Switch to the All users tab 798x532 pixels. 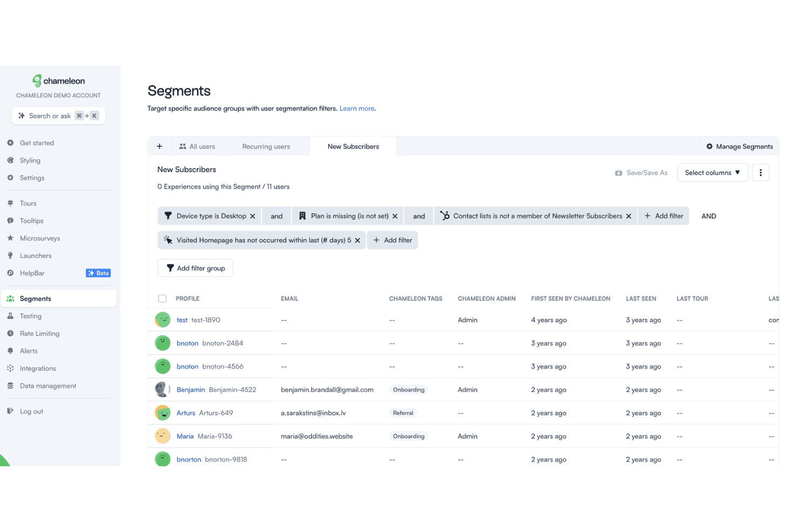[197, 147]
